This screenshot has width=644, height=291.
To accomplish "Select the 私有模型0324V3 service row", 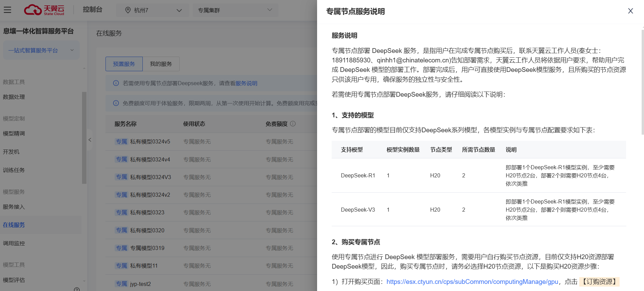I will coord(211,177).
